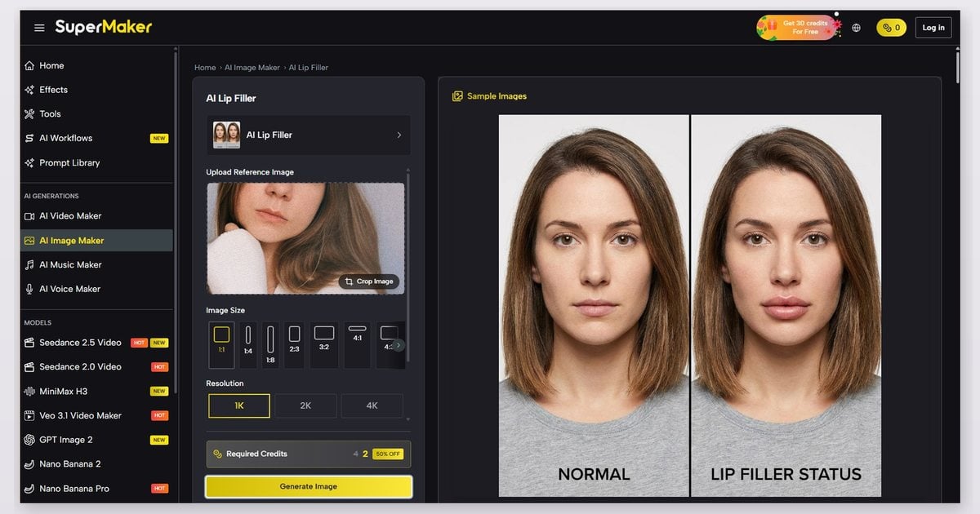
Task: Click the SuperMaker logo
Action: click(x=104, y=27)
